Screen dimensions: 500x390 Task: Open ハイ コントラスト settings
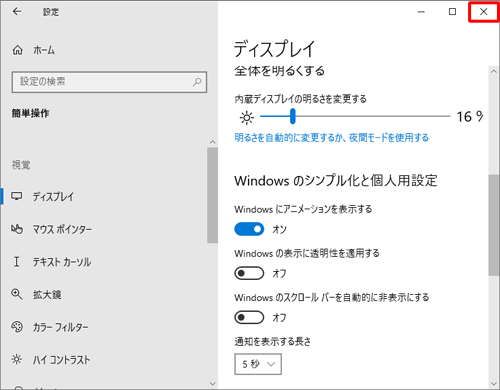tap(50, 360)
